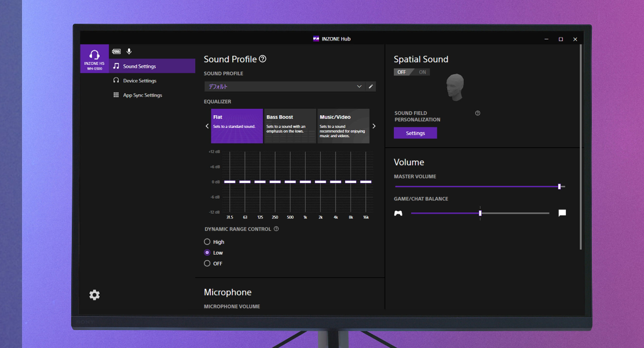Select High dynamic range control
Image resolution: width=644 pixels, height=348 pixels.
(207, 242)
